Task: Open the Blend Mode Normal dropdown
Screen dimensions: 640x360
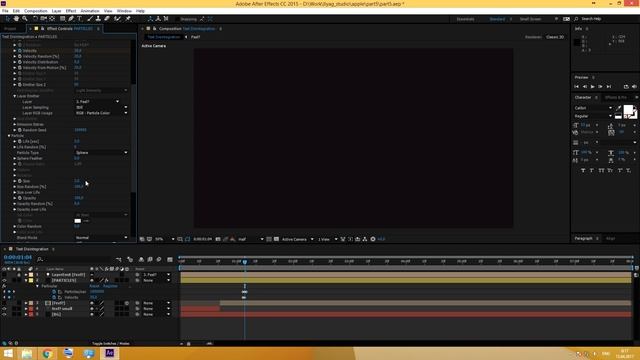Action: click(101, 238)
